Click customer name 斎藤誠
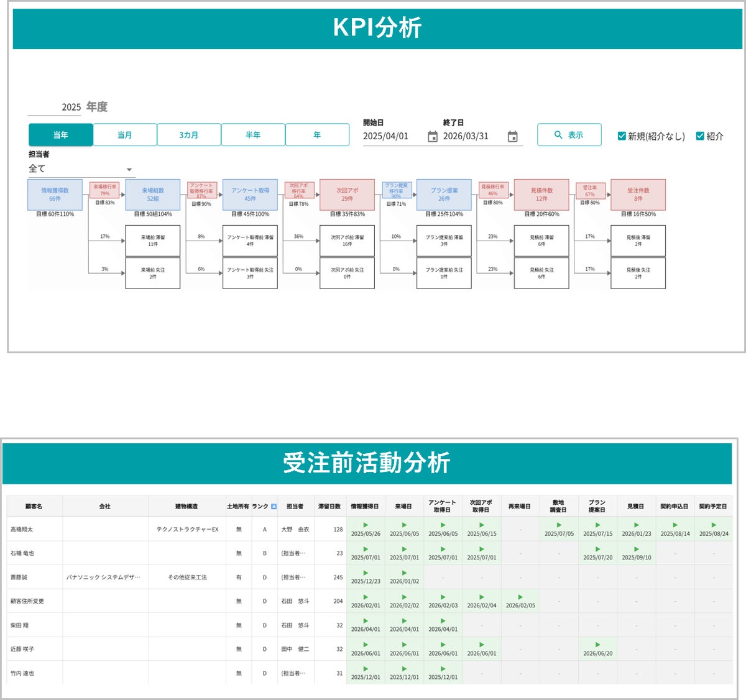 (19, 578)
